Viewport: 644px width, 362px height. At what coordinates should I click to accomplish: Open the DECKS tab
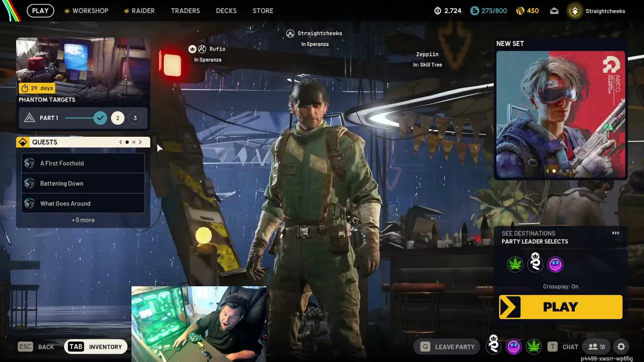pos(226,11)
